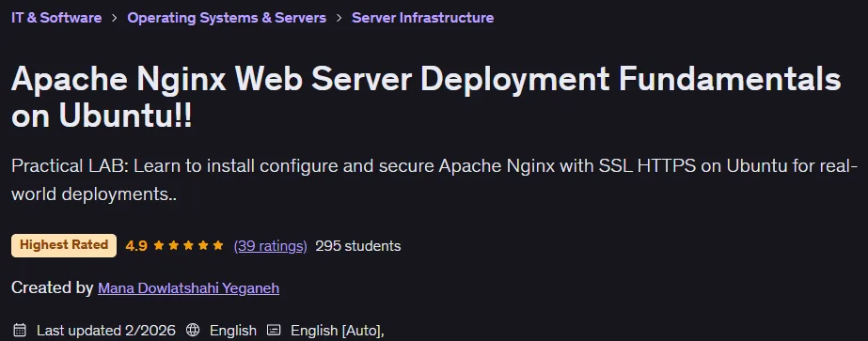
Task: Open instructor Mana Dowlatshahi Yeganeh's profile
Action: 189,288
